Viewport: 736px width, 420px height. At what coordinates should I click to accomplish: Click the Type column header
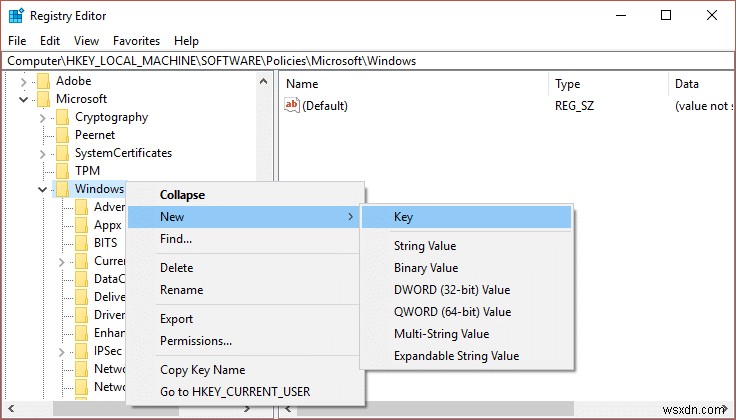tap(609, 84)
